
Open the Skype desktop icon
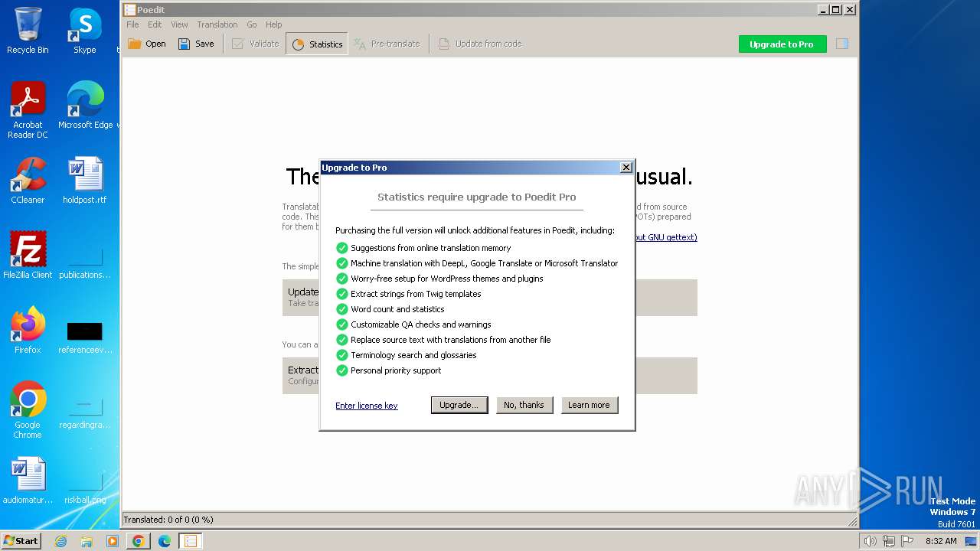(x=84, y=31)
